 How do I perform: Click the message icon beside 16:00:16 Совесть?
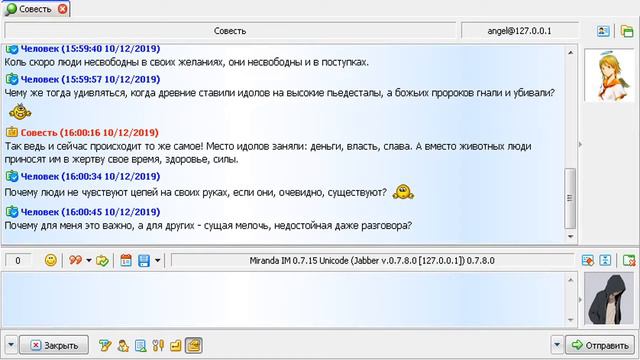tap(12, 132)
